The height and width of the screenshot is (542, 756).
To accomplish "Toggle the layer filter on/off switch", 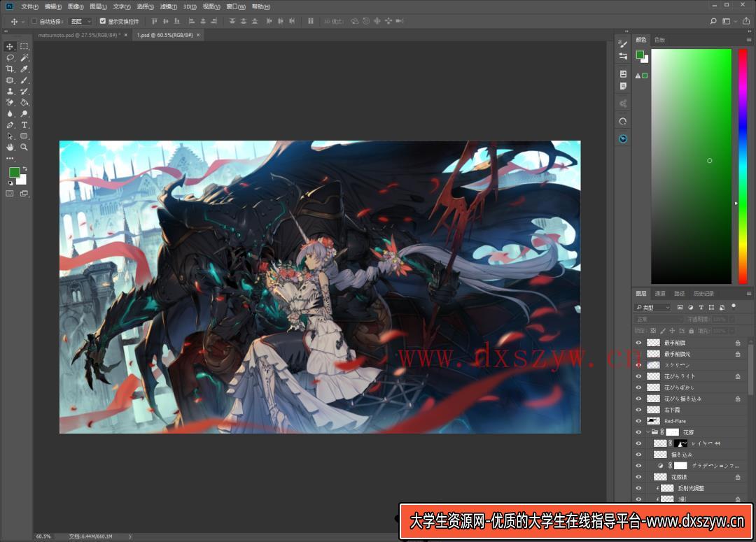I will [734, 306].
